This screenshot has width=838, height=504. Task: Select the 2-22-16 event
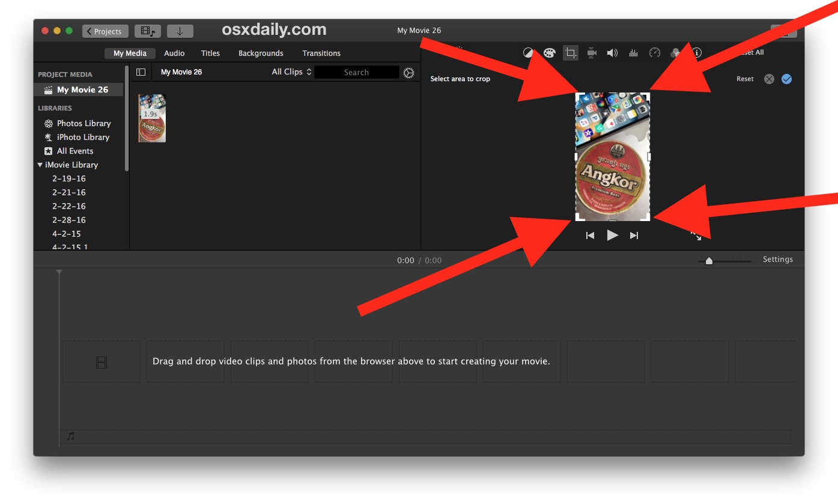(69, 206)
